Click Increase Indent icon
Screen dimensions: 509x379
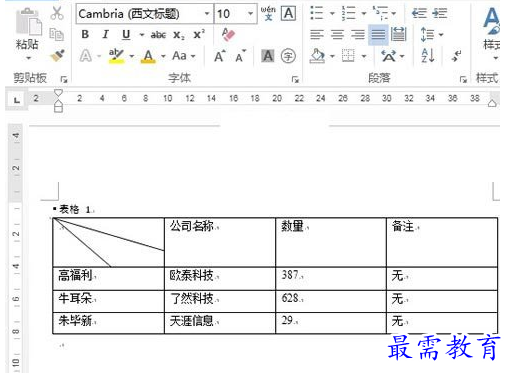pyautogui.click(x=440, y=13)
